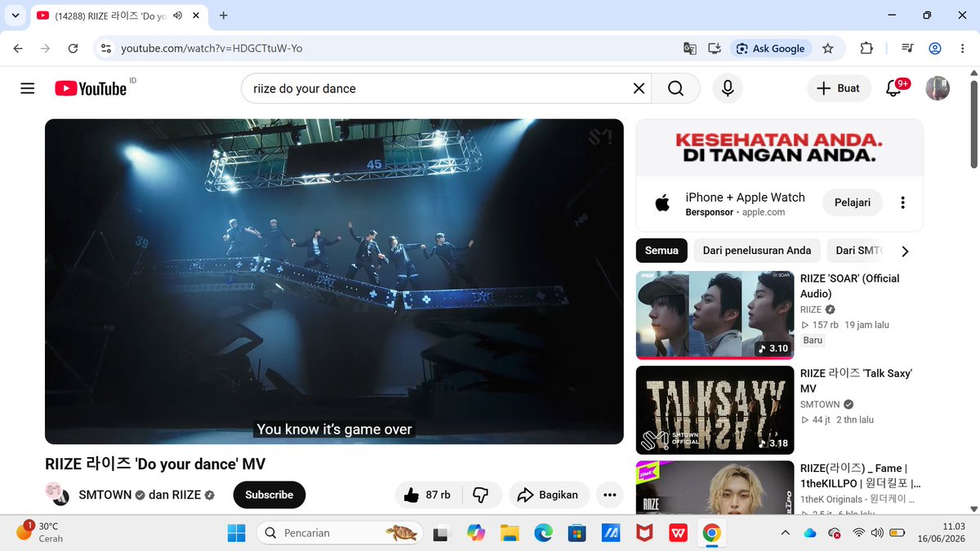Open the SMTOWN channel name link
This screenshot has height=551, width=980.
click(x=105, y=495)
